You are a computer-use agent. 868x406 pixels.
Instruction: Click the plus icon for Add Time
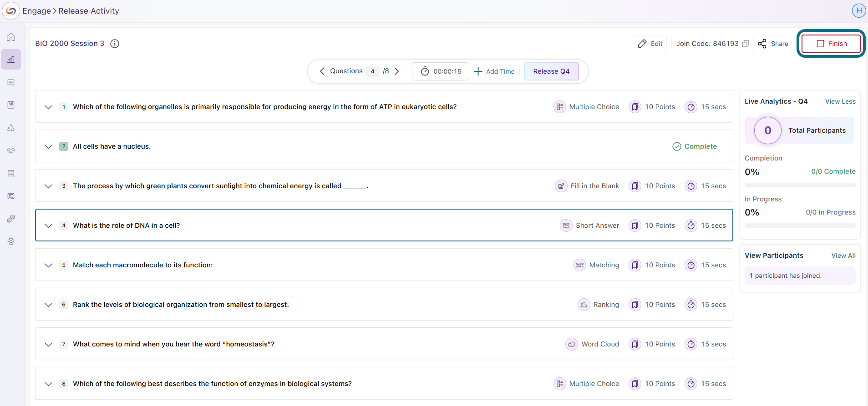(x=478, y=71)
